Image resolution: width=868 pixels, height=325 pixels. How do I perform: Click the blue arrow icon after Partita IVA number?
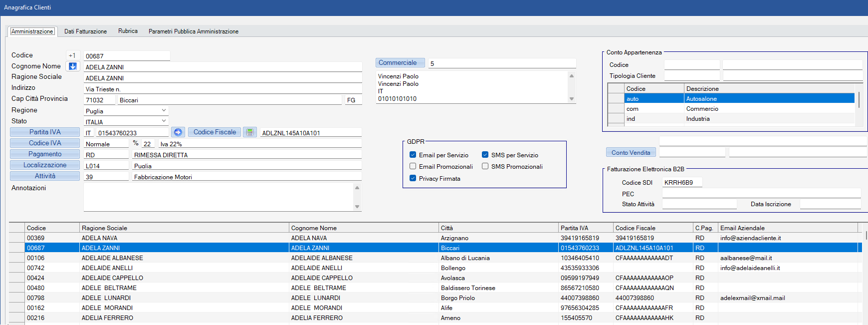point(178,132)
